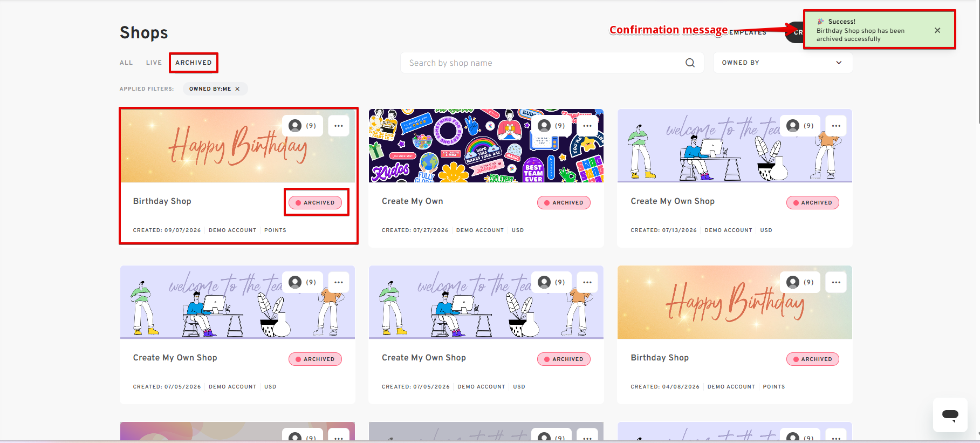Open the chat widget bubble

(x=950, y=415)
